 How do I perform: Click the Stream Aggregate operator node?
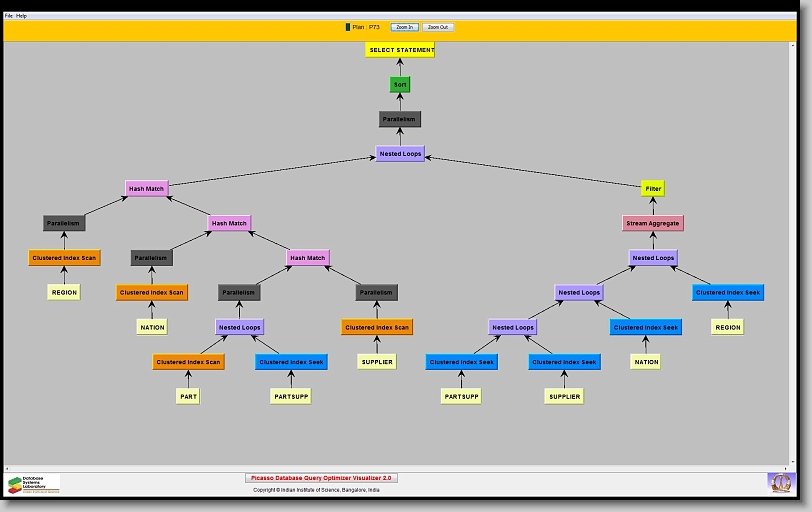click(653, 223)
